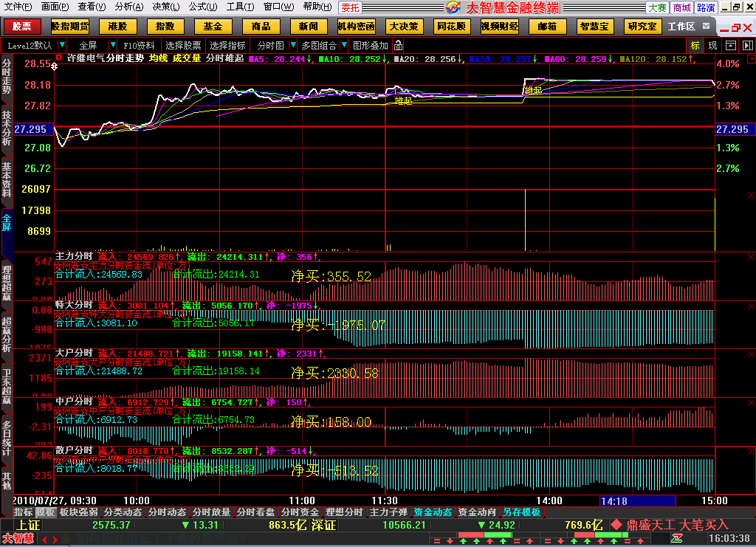Screen dimensions: 756x547
Task: Expand the 全屏 dropdown arrow
Action: 112,45
